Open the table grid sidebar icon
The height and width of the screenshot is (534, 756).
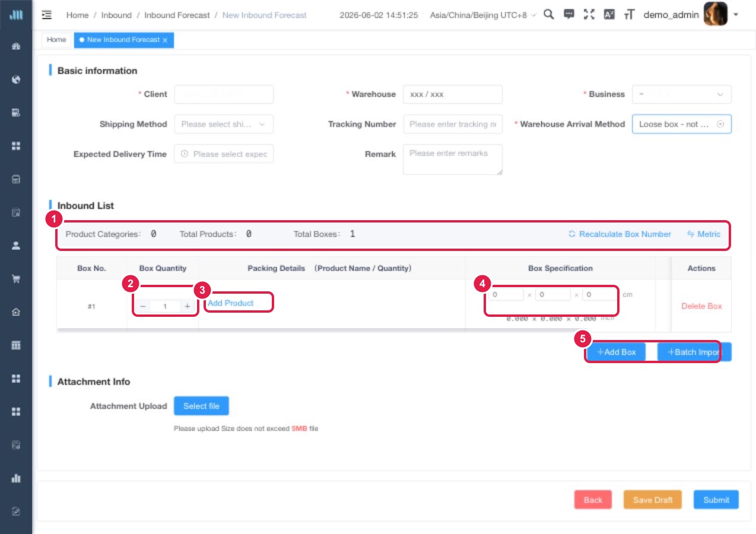tap(17, 345)
